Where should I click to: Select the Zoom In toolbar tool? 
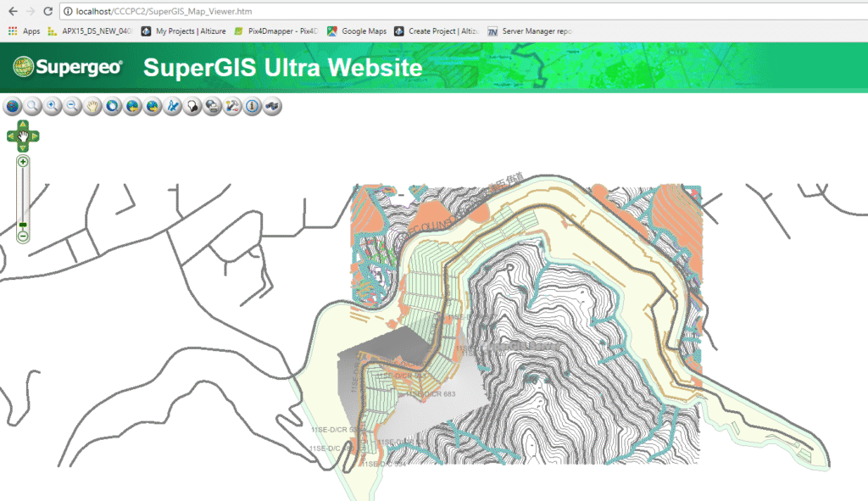pyautogui.click(x=52, y=106)
